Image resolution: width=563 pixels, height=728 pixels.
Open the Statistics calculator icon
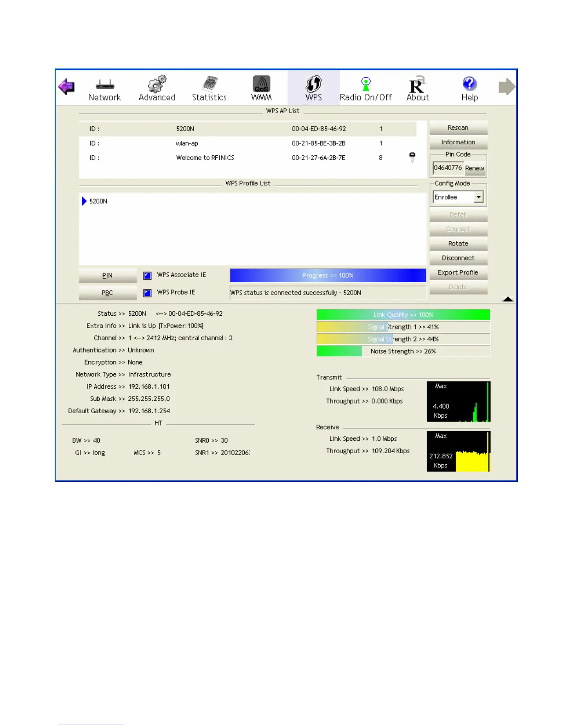click(210, 84)
